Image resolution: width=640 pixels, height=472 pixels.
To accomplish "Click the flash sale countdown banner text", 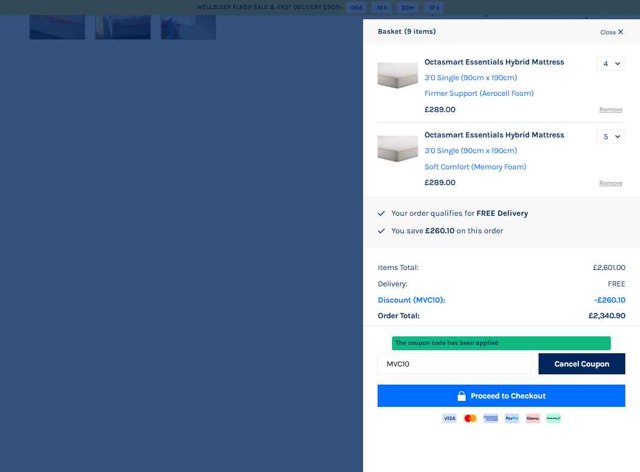I will pos(268,7).
